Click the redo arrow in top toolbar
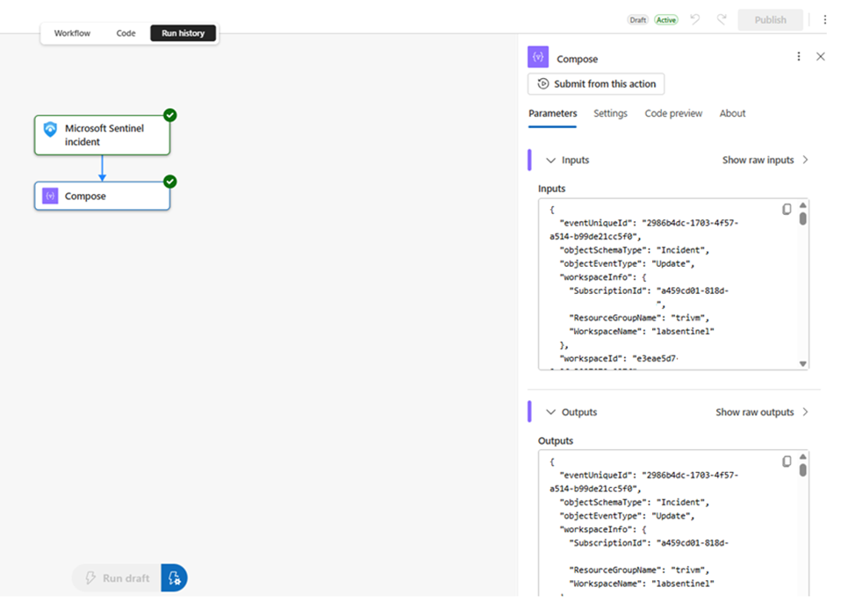The width and height of the screenshot is (855, 616). [722, 19]
